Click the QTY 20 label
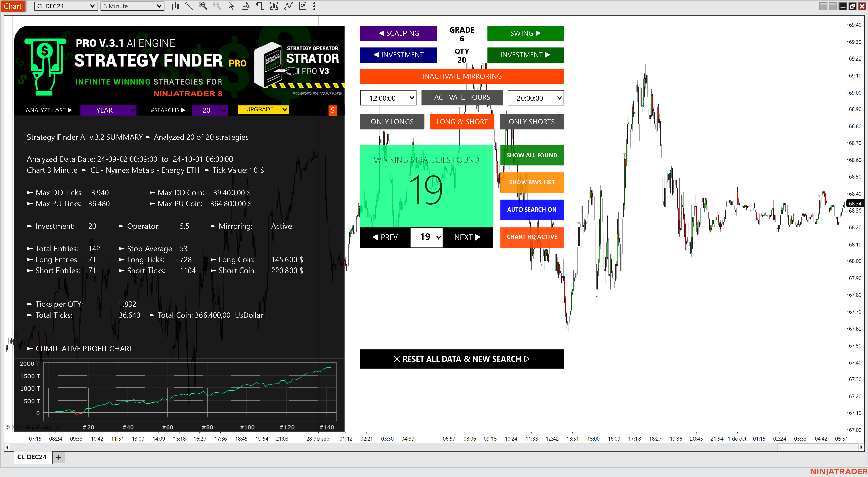Image resolution: width=868 pixels, height=477 pixels. point(462,55)
